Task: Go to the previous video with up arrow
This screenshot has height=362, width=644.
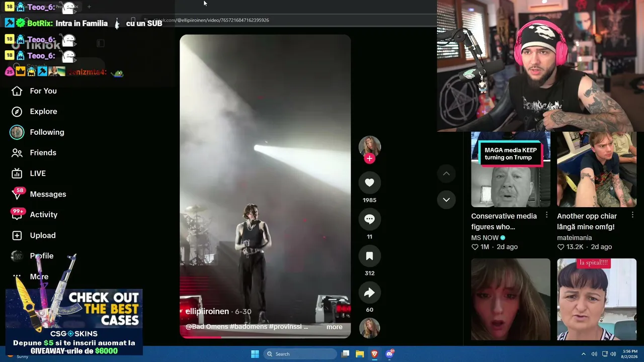Action: click(446, 174)
